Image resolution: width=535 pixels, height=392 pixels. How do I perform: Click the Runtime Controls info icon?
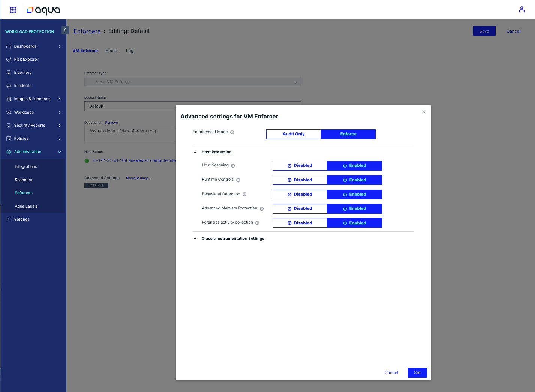[238, 180]
